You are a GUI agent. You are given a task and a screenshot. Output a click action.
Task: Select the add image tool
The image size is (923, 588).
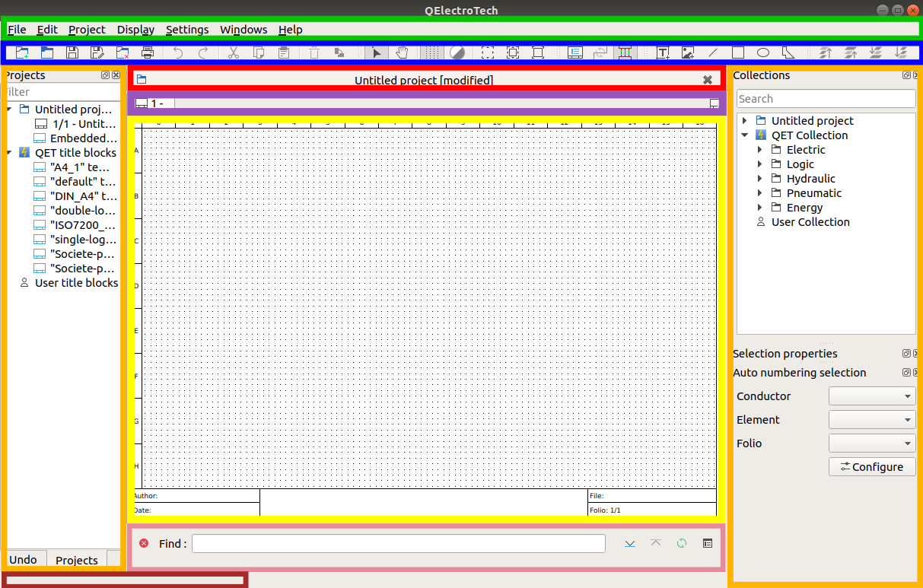point(688,52)
